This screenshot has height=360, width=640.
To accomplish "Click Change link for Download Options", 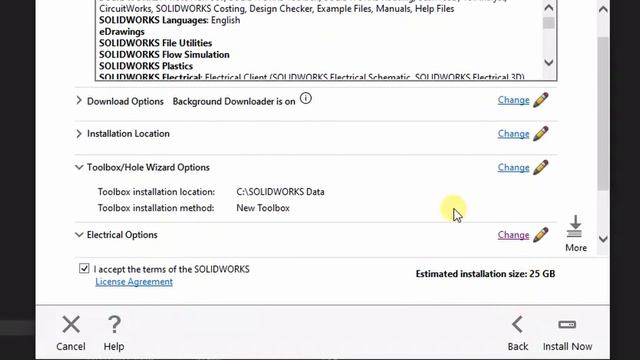I will 513,100.
